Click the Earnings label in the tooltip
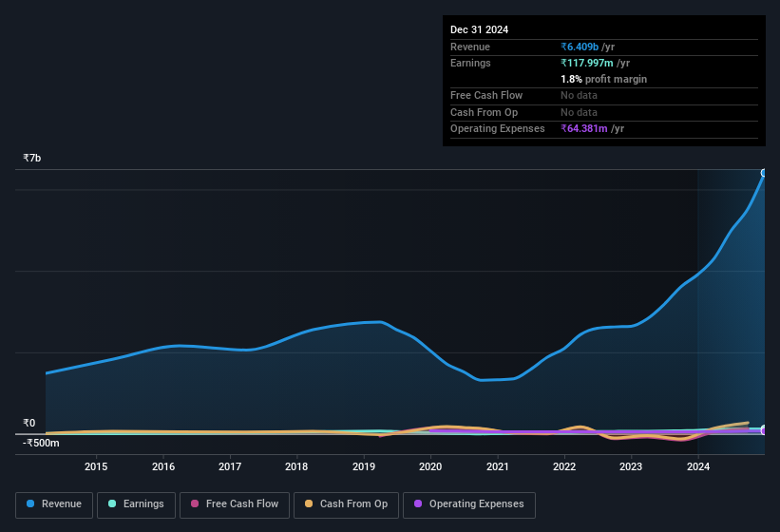 (470, 63)
